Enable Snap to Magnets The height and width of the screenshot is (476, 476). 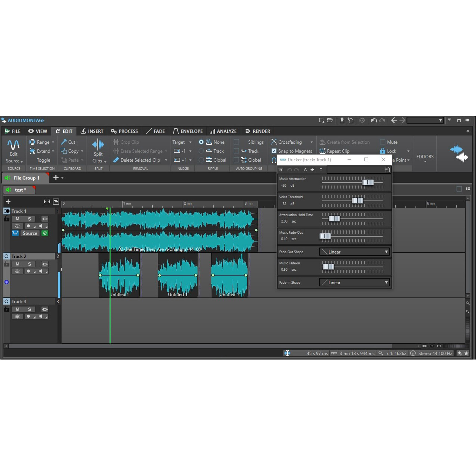point(274,151)
